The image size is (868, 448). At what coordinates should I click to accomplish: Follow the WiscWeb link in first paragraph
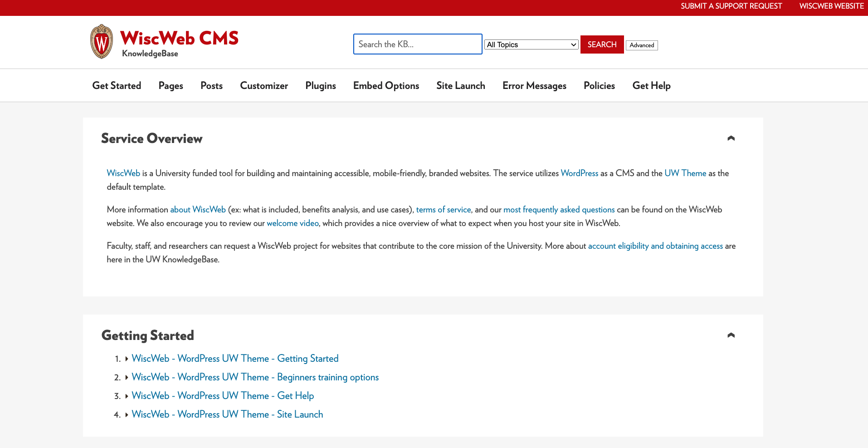pos(123,173)
